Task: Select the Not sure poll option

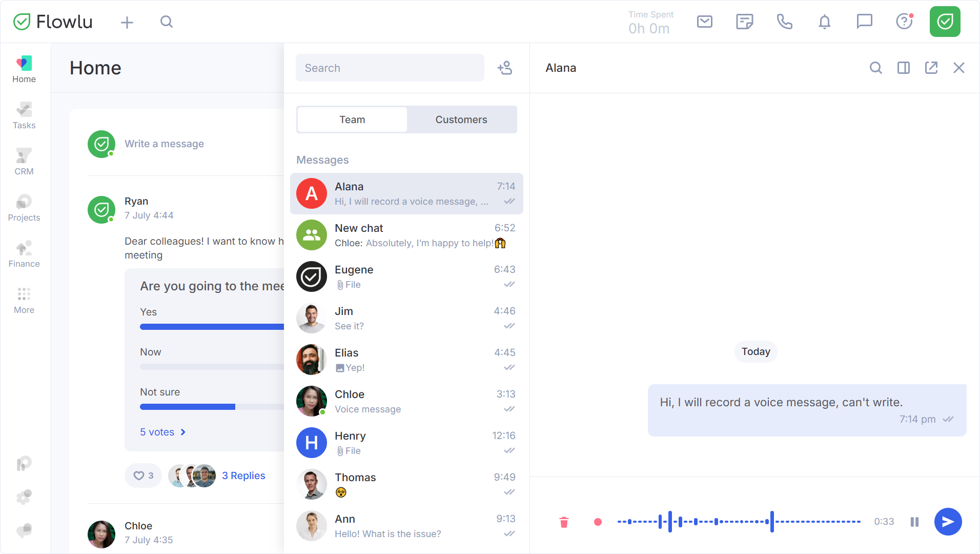Action: (212, 399)
